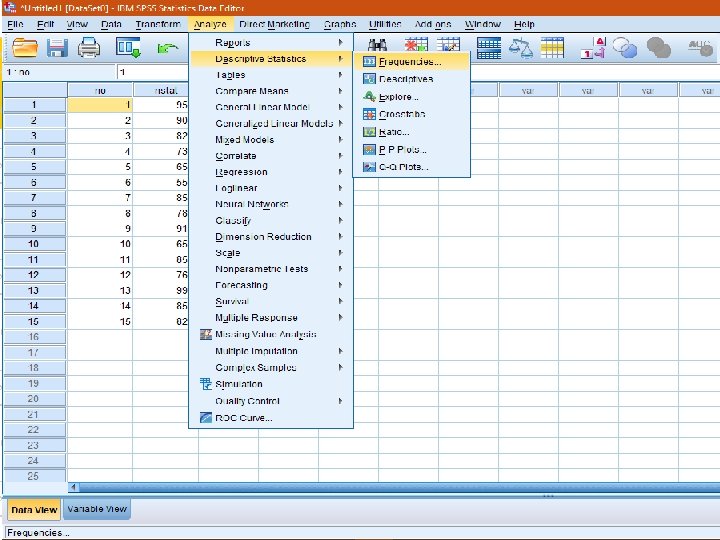The image size is (720, 540).
Task: Click the Weight Cases scales icon
Action: [x=521, y=48]
